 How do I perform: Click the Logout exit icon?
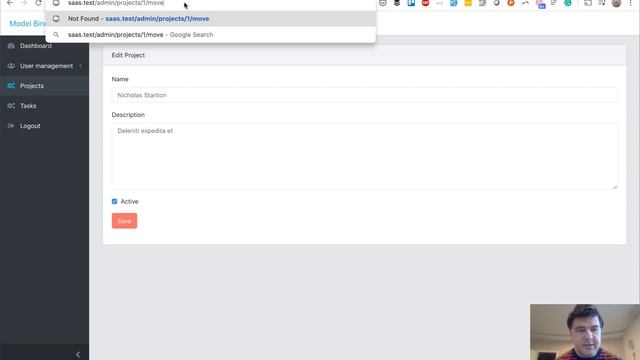(x=11, y=126)
